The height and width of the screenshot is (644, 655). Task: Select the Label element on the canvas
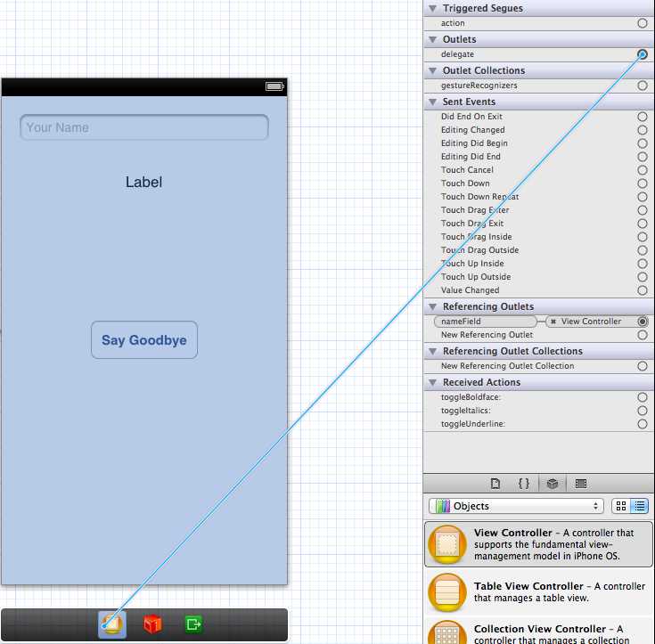click(x=144, y=182)
